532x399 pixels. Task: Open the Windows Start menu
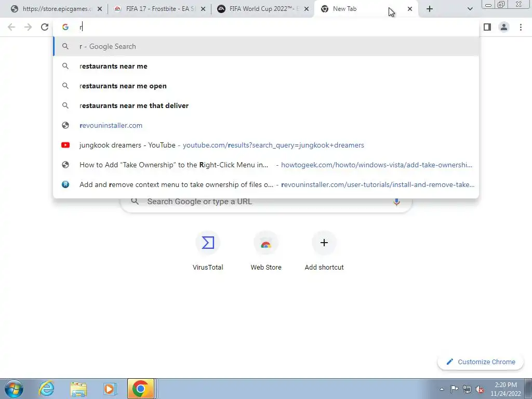(x=14, y=389)
